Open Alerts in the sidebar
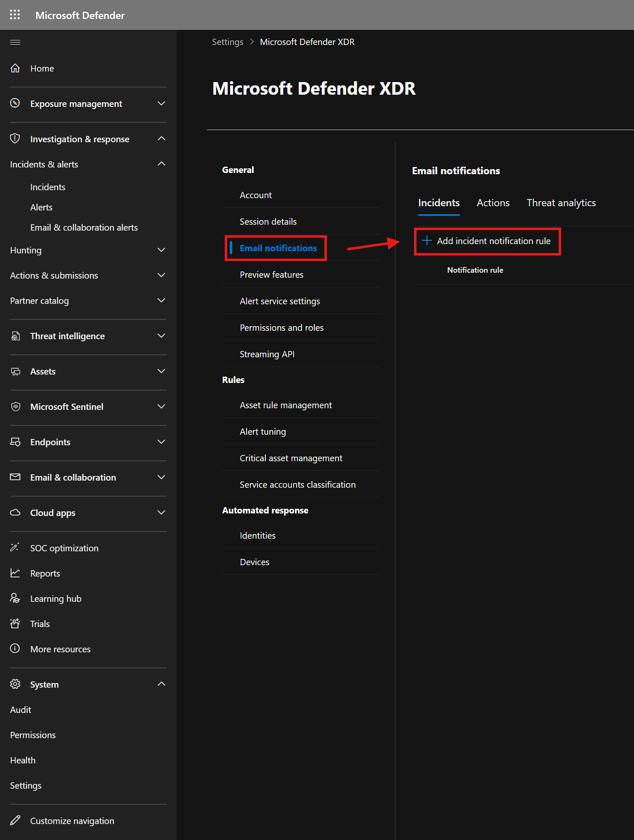Screen dimensions: 634x840 pyautogui.click(x=41, y=207)
